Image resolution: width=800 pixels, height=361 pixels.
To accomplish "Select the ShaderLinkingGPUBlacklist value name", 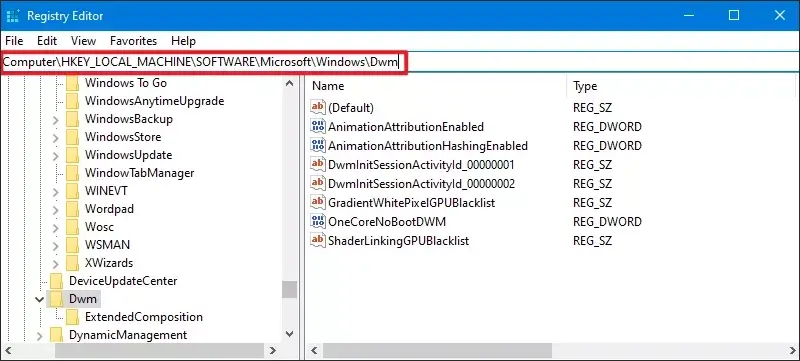I will (398, 241).
